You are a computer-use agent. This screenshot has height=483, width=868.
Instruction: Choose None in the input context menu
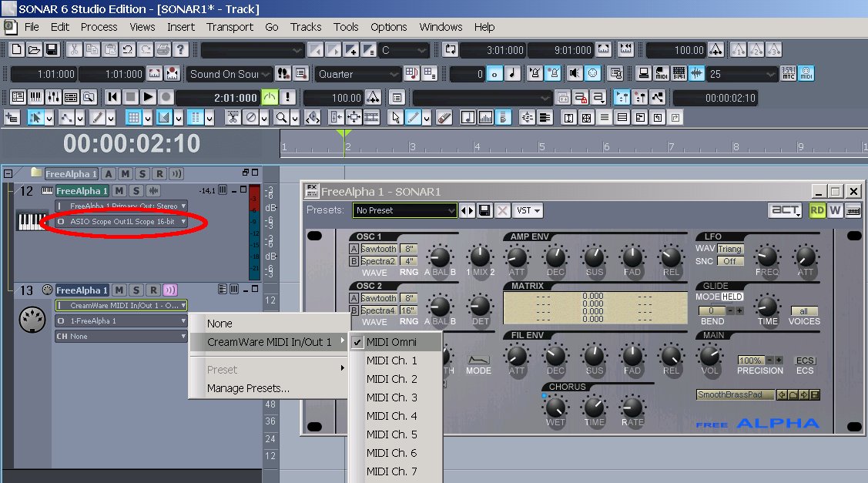coord(269,324)
